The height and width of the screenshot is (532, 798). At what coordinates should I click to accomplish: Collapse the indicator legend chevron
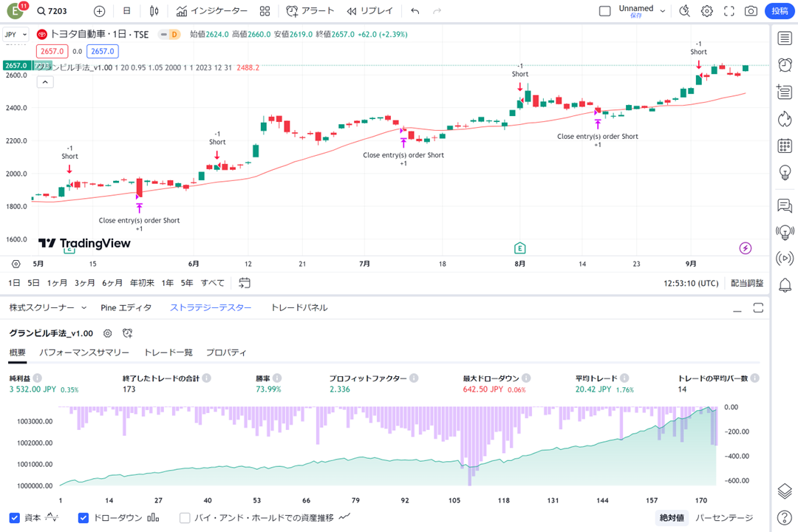(x=45, y=82)
